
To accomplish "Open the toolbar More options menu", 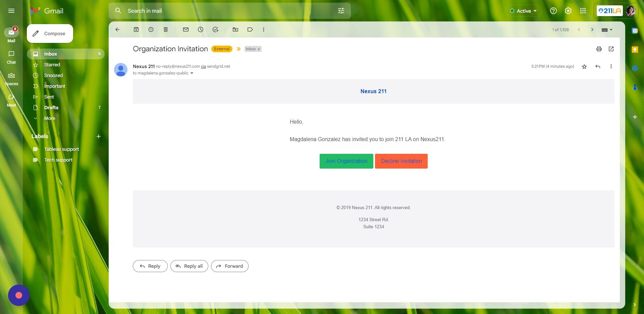I will (x=264, y=29).
